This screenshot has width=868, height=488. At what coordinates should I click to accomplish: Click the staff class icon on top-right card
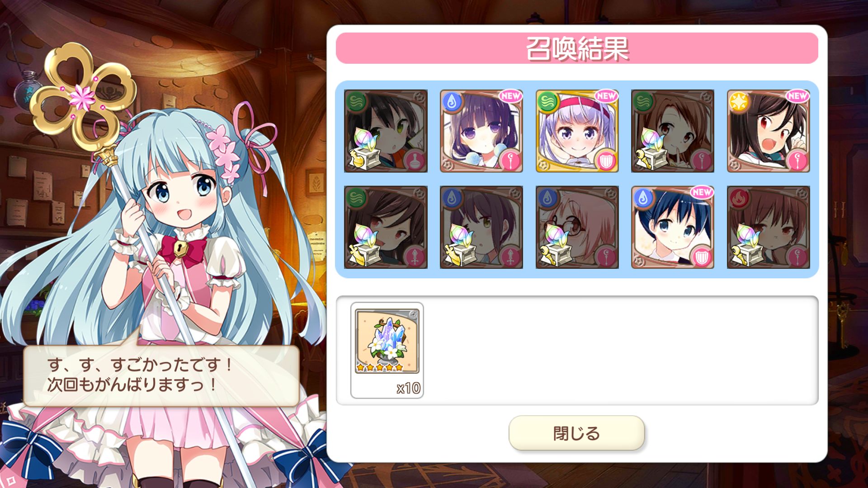click(797, 160)
